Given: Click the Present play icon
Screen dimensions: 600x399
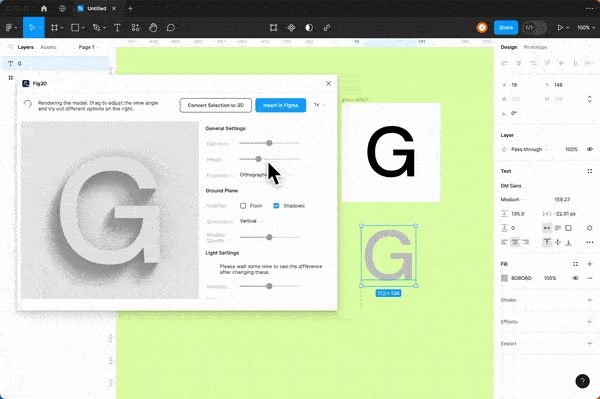Looking at the screenshot, I should coord(560,28).
